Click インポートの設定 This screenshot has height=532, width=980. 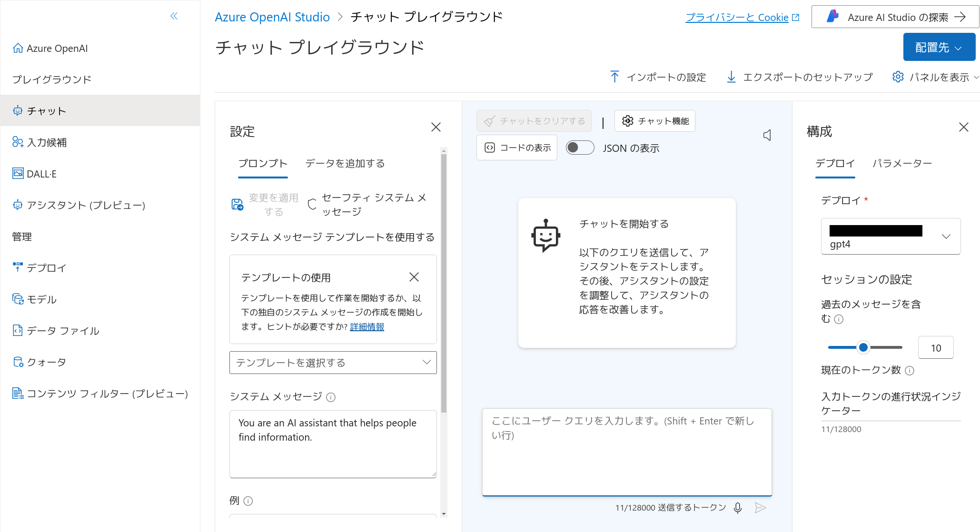point(658,77)
